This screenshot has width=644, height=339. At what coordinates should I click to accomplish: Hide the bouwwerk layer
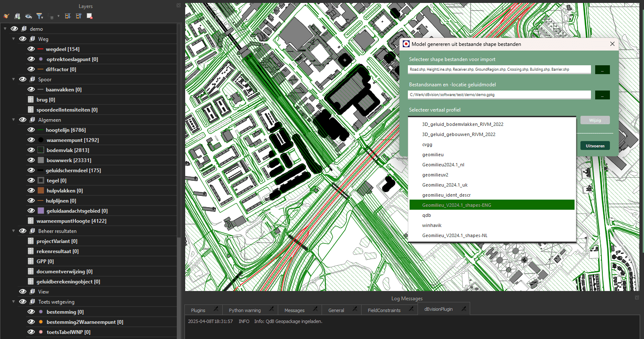(x=30, y=160)
